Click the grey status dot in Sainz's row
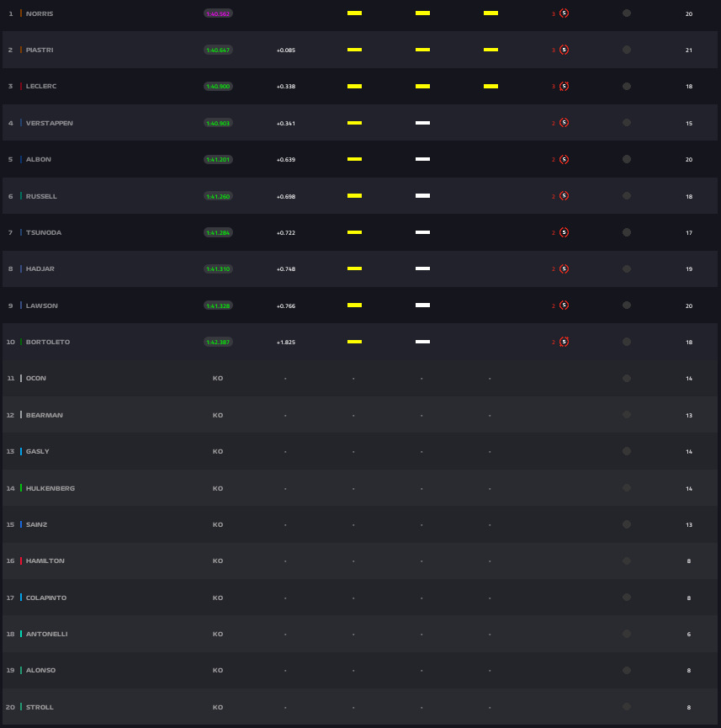 point(627,524)
